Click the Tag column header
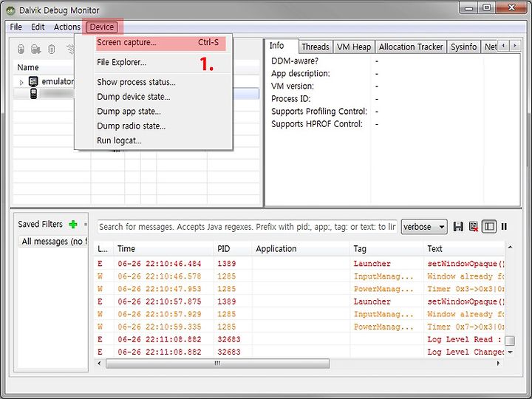 (386, 249)
